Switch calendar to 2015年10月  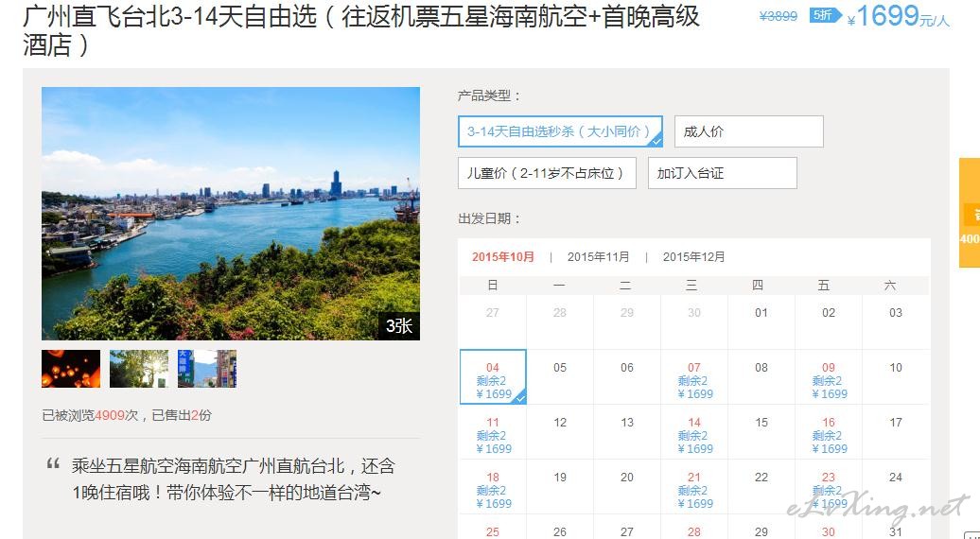[503, 256]
